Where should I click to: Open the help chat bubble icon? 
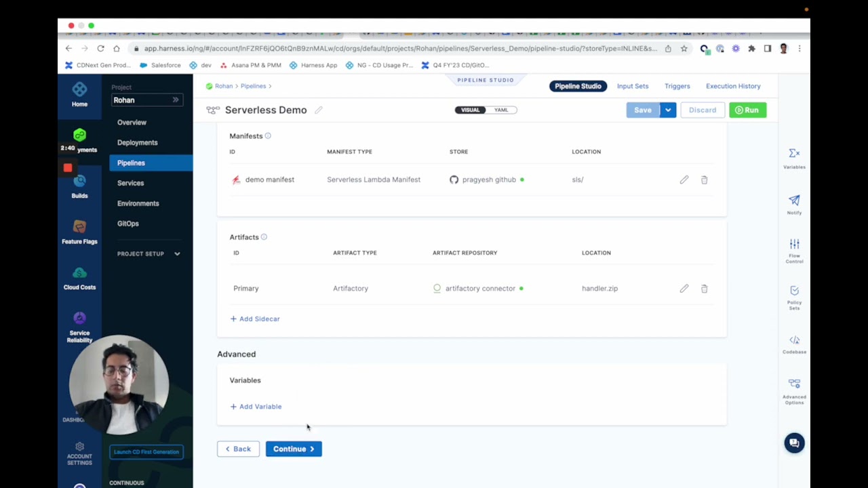[x=794, y=443]
